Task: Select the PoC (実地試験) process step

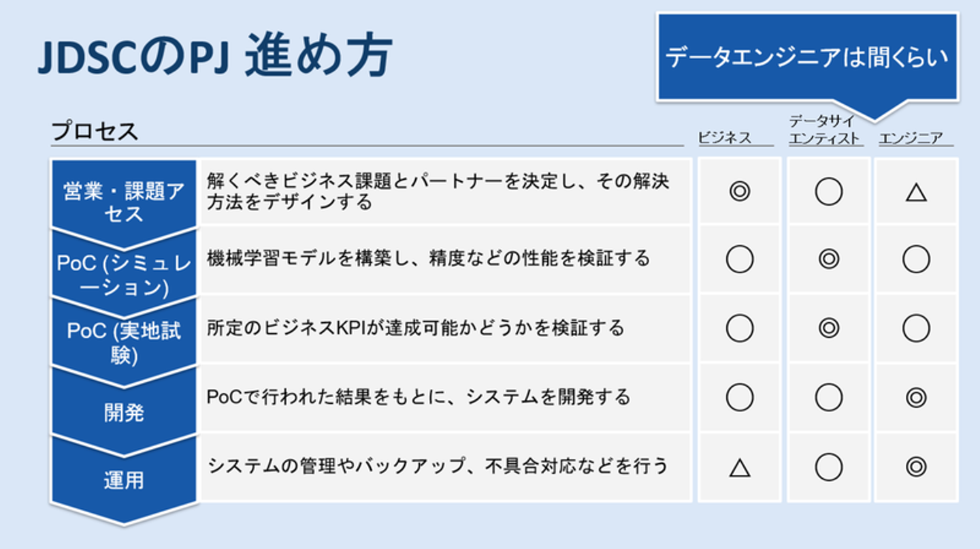Action: (x=124, y=342)
